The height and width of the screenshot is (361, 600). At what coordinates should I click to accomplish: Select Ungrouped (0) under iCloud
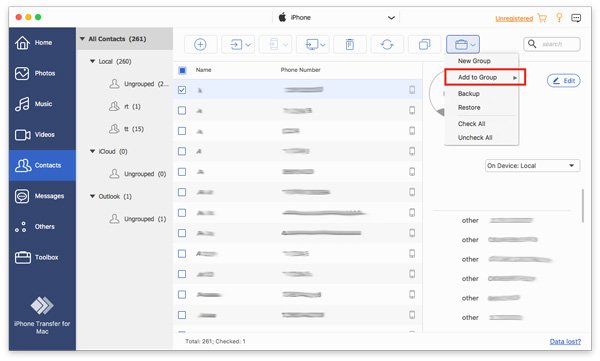(x=138, y=174)
